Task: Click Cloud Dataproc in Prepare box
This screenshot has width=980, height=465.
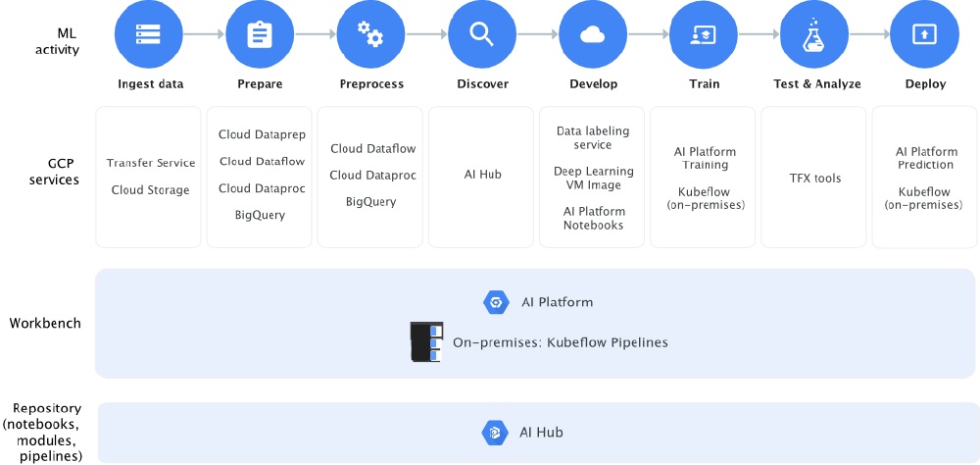Action: (262, 188)
